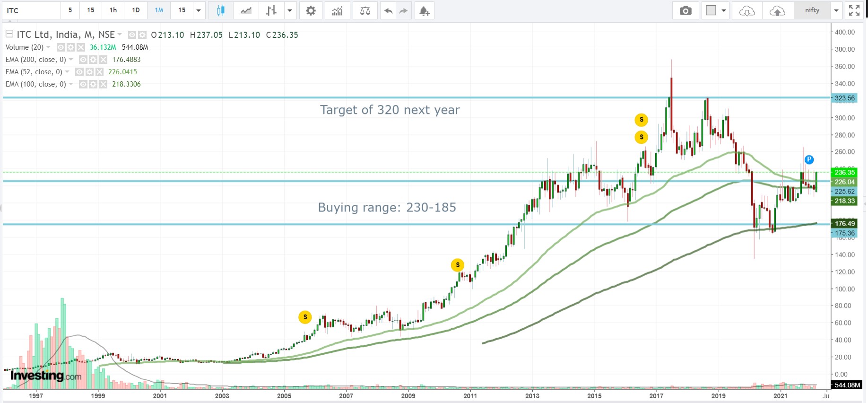Remove the Volume (20) indicator

click(81, 47)
